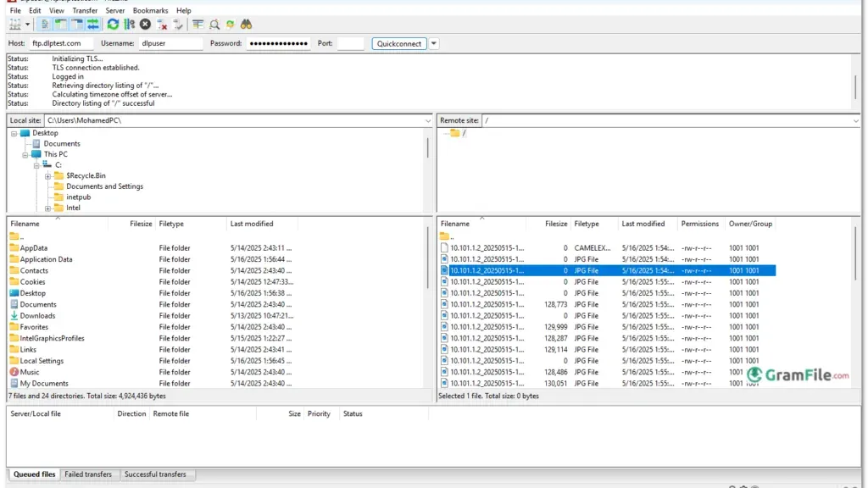Click the Password input field
Viewport: 868px width, 488px height.
pyautogui.click(x=278, y=43)
